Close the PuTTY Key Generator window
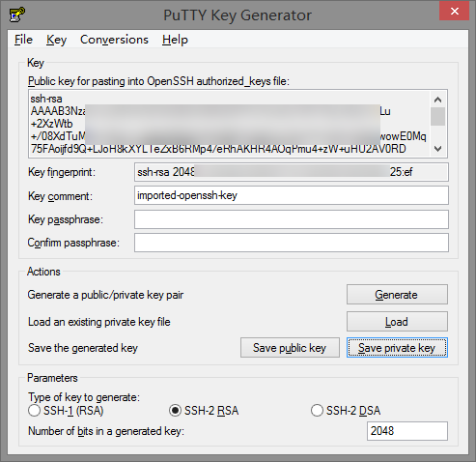This screenshot has width=476, height=462. 454,12
